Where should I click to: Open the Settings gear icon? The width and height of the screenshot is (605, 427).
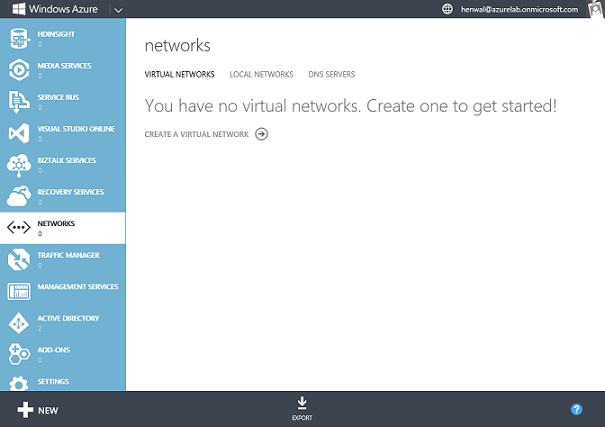(x=19, y=383)
